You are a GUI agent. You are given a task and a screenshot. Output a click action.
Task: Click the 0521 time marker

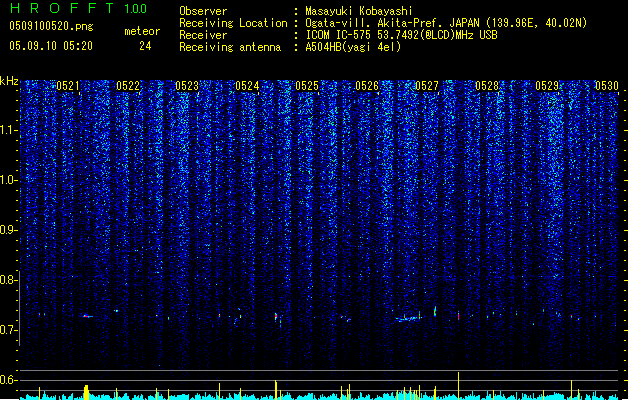click(x=68, y=86)
